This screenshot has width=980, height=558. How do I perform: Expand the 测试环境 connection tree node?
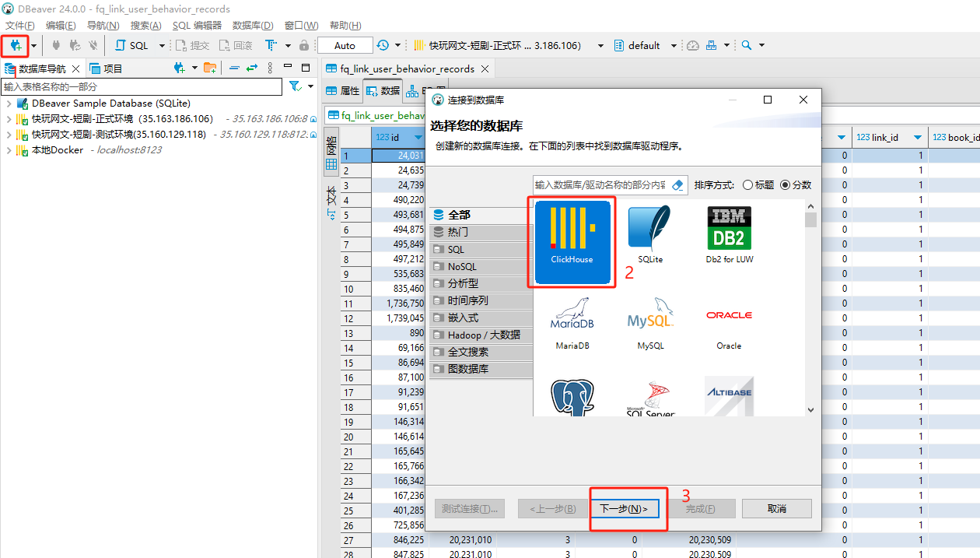9,135
